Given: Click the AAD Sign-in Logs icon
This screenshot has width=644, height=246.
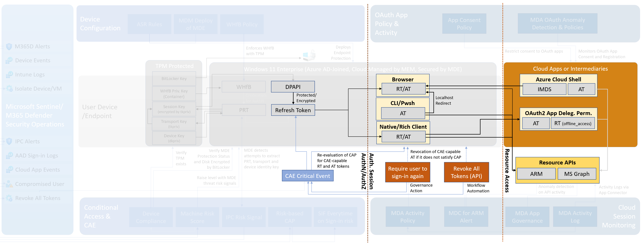Looking at the screenshot, I should tap(9, 156).
